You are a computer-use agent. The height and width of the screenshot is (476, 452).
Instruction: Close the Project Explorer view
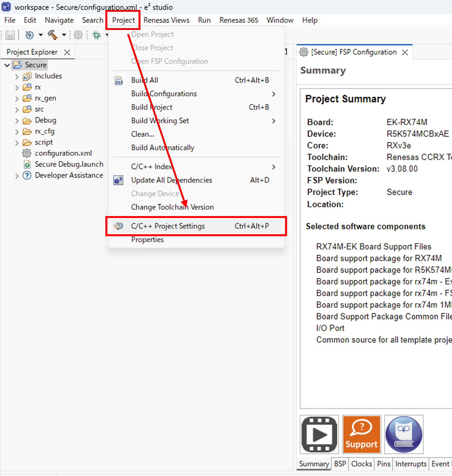click(67, 52)
